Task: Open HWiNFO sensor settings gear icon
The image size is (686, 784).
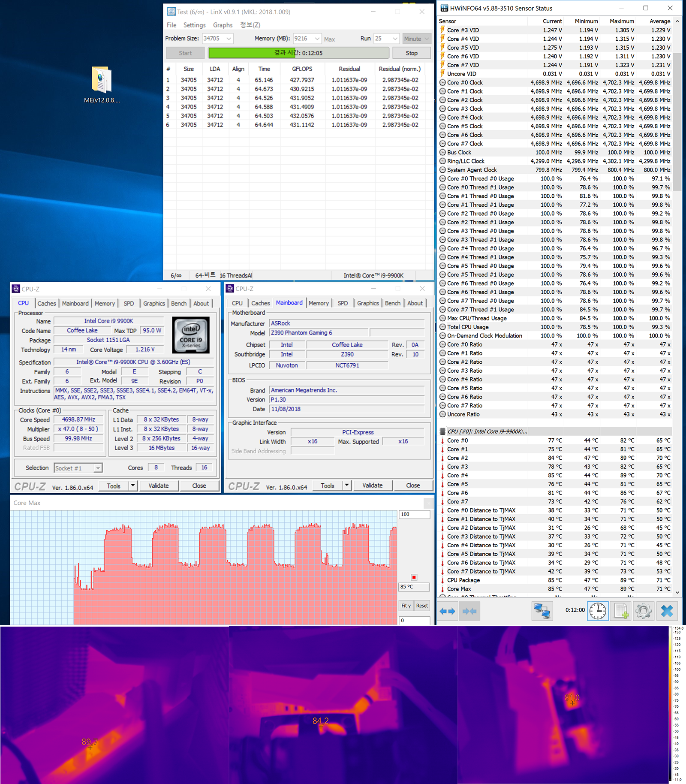Action: (x=644, y=611)
